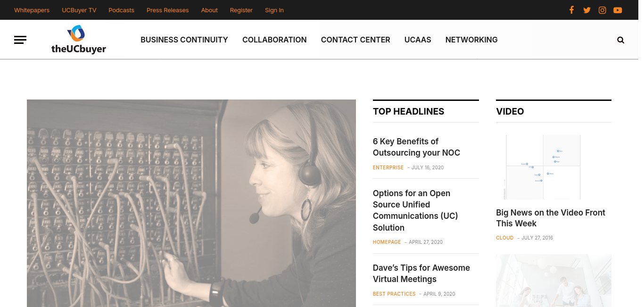Open the Whitepapers link
Viewport: 644px width, 307px height.
click(x=32, y=10)
